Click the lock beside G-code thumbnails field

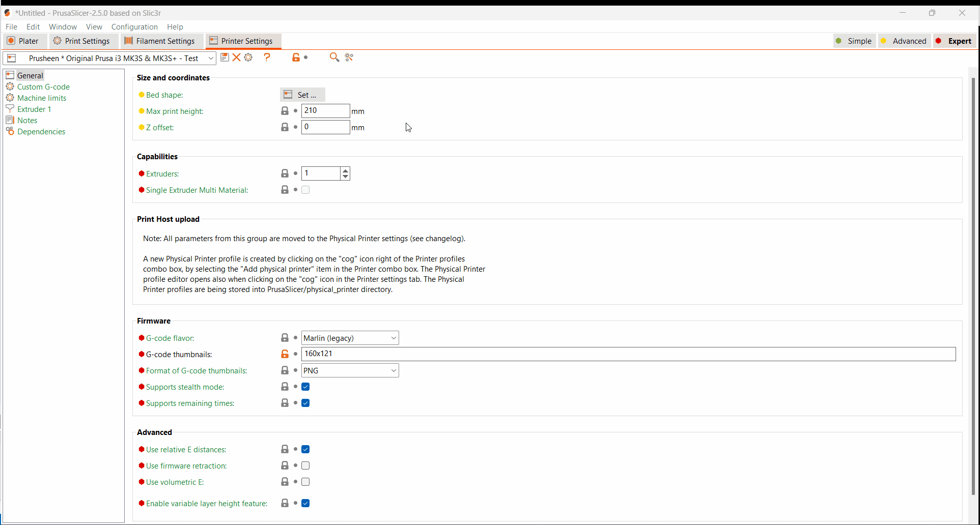pyautogui.click(x=285, y=354)
